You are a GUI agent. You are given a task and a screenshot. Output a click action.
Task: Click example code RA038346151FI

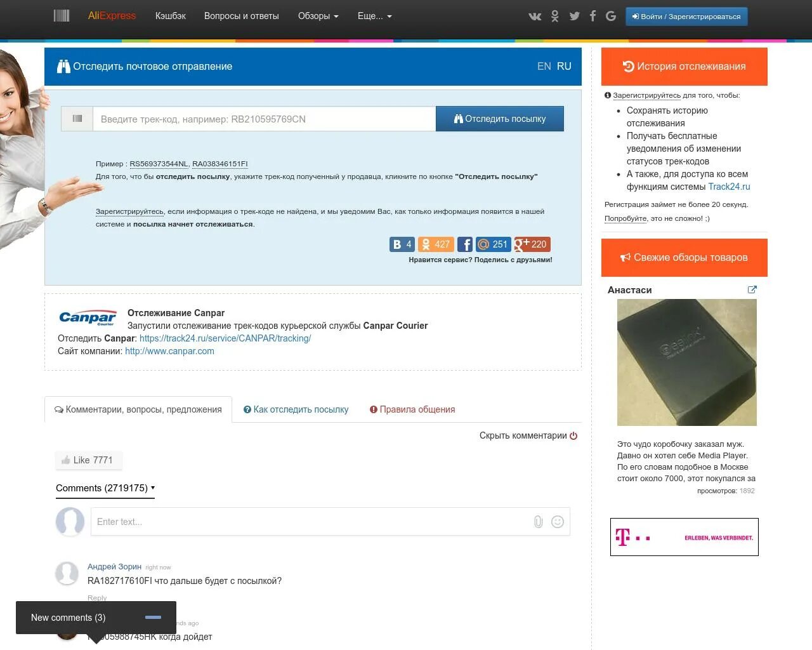[220, 164]
